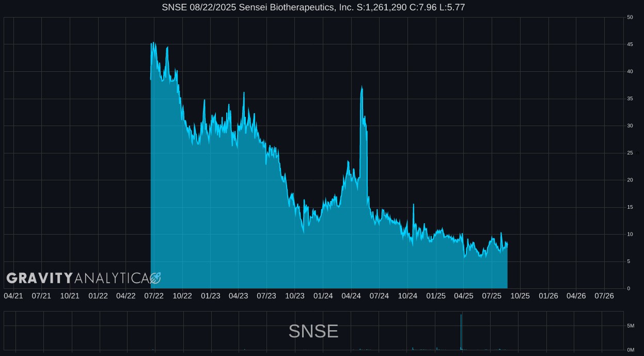Click the 07/21 x-axis date label
The image size is (644, 356).
pos(41,296)
